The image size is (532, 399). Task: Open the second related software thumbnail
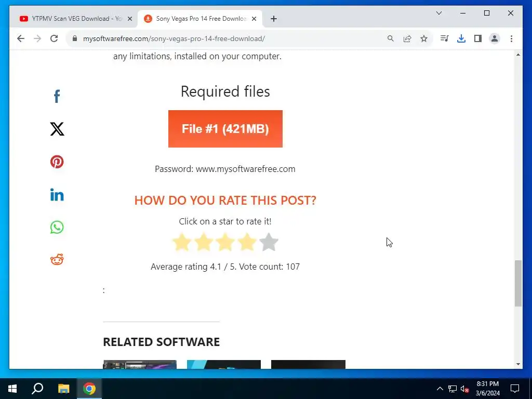click(224, 364)
